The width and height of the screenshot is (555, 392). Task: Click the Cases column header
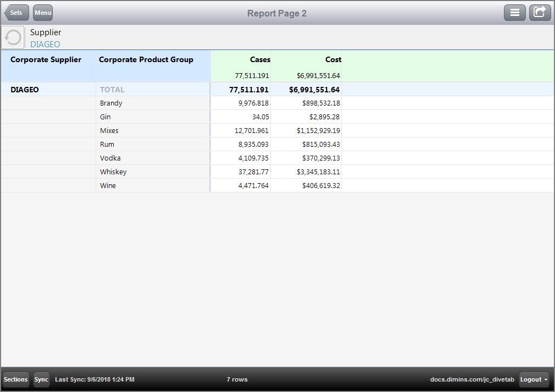pos(260,59)
